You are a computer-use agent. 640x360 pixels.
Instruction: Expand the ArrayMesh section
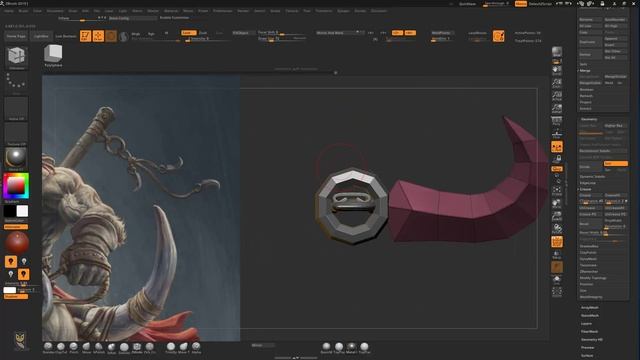click(590, 308)
